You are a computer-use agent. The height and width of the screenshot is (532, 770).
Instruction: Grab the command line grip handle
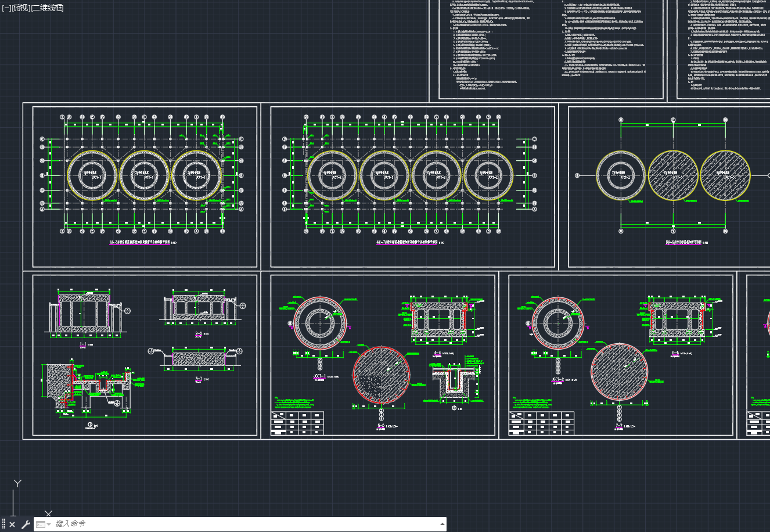point(4,524)
